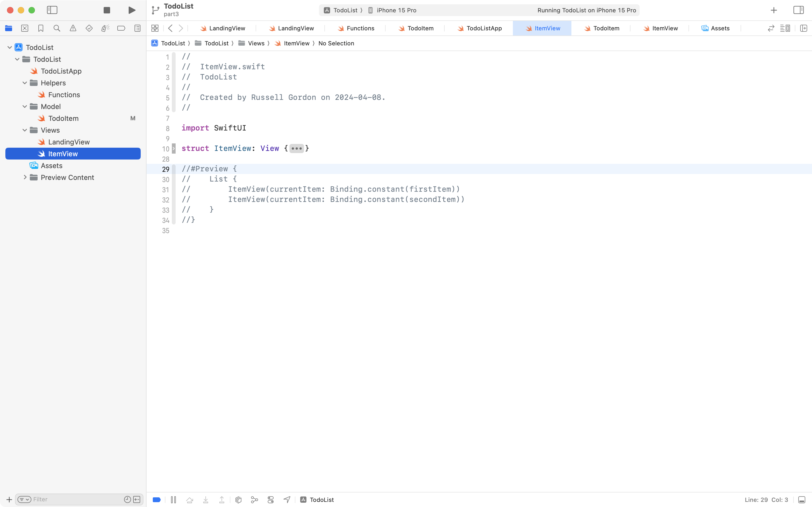Viewport: 812px width, 507px height.
Task: Collapse the Views folder in the navigator
Action: (x=24, y=130)
